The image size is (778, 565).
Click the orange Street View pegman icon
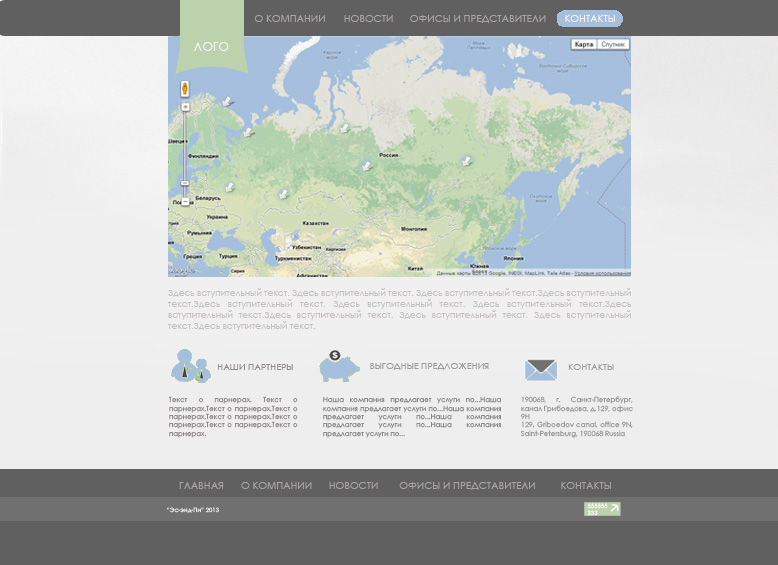point(185,88)
